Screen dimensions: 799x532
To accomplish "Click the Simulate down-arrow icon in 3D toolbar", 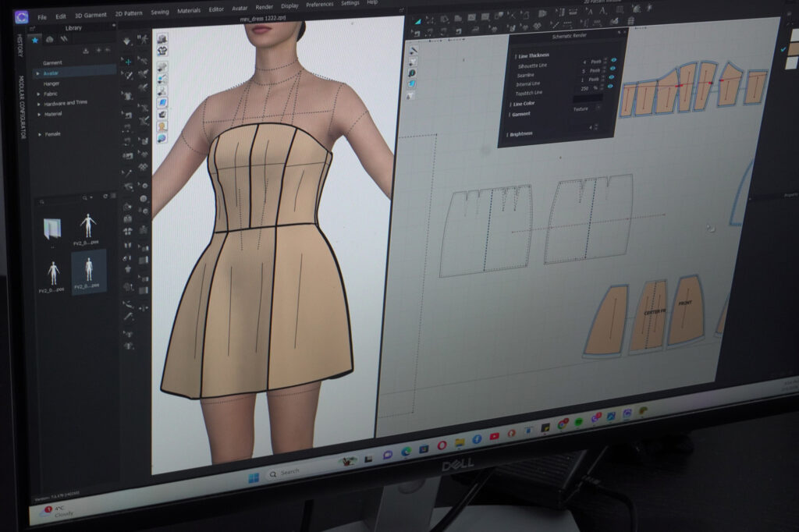I will pos(127,41).
